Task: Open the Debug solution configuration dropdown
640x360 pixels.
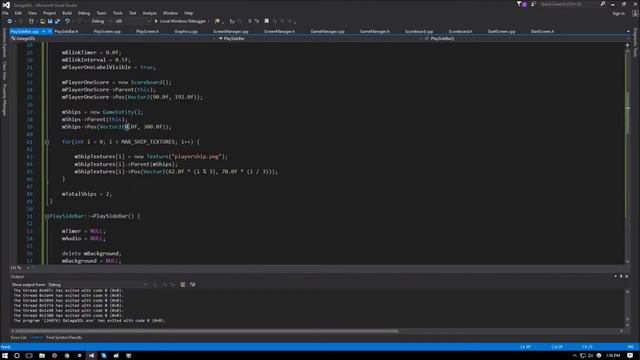Action: click(101, 21)
